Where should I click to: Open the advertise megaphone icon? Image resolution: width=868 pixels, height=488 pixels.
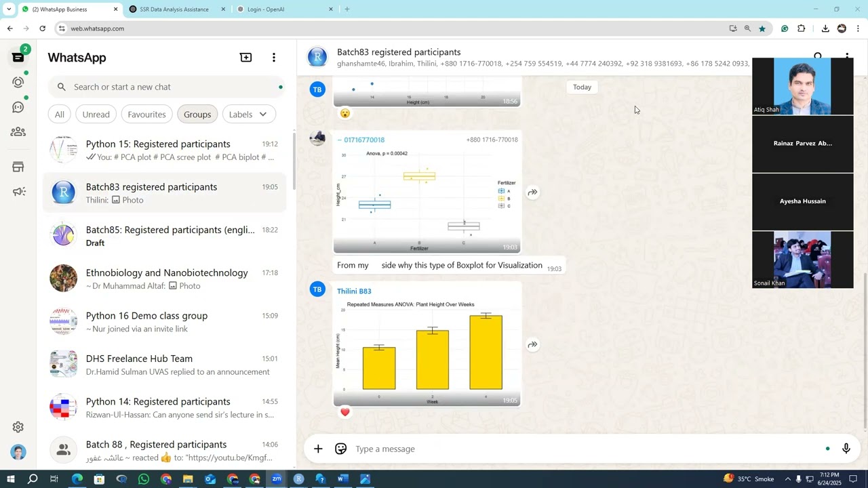pyautogui.click(x=18, y=192)
